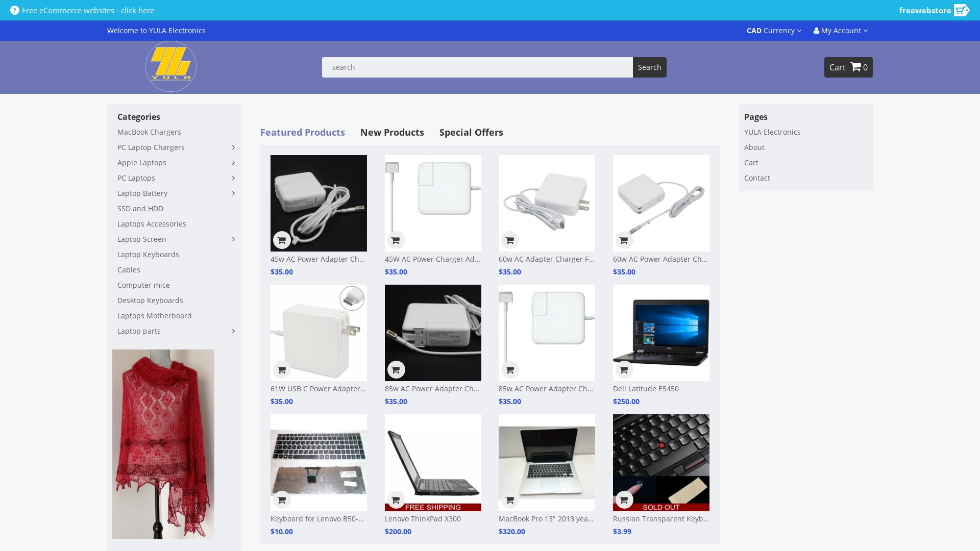Open Laptops Accessories category
Screen dimensions: 980x551
point(152,224)
